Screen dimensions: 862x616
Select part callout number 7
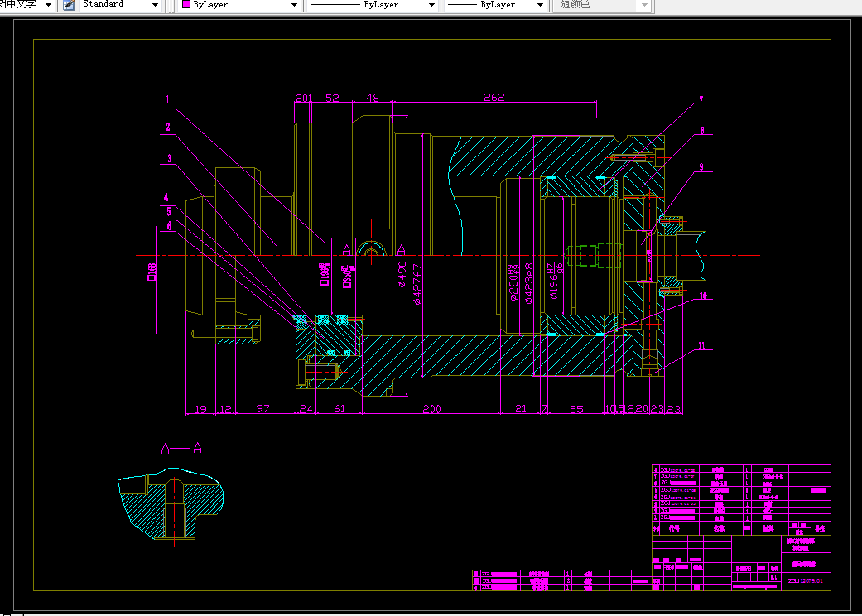click(701, 100)
